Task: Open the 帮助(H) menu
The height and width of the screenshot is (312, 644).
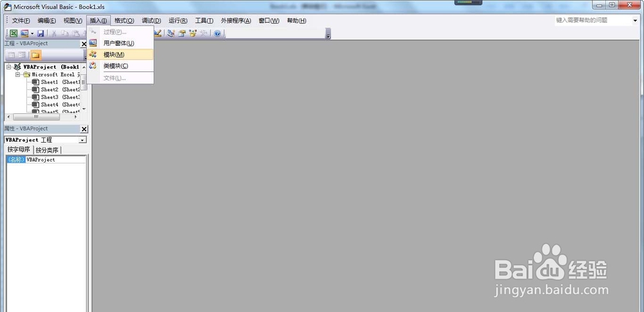Action: pyautogui.click(x=296, y=21)
